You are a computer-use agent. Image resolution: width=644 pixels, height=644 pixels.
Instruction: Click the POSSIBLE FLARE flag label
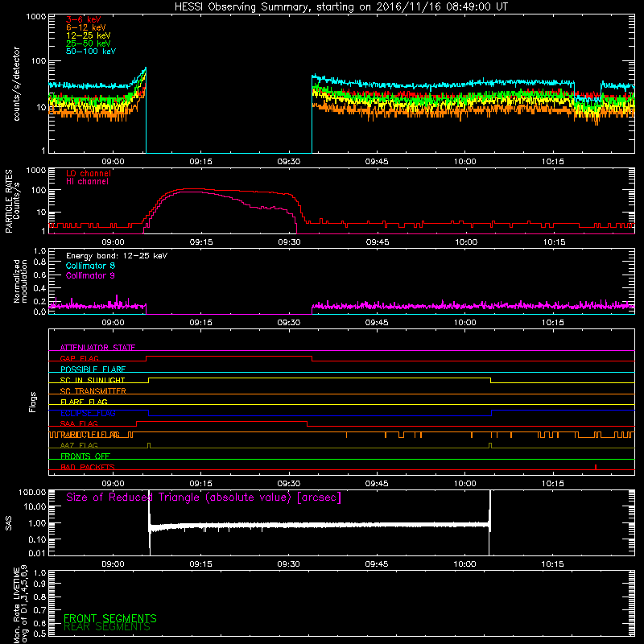93,369
